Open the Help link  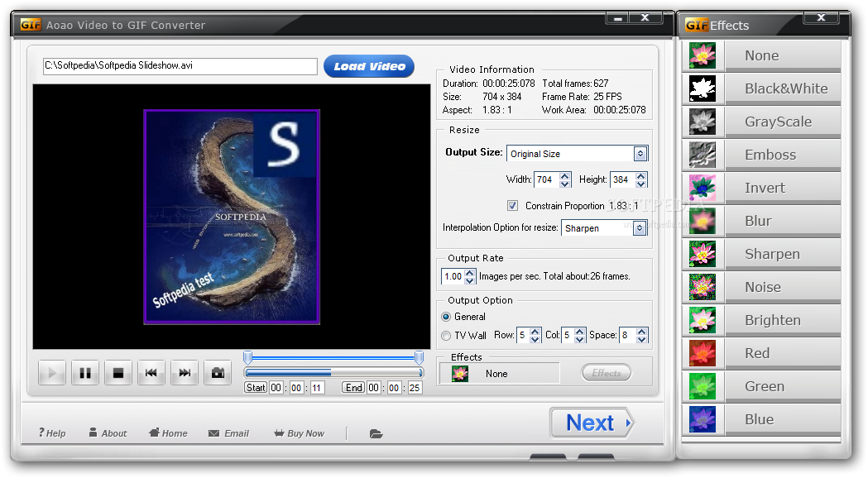(52, 433)
